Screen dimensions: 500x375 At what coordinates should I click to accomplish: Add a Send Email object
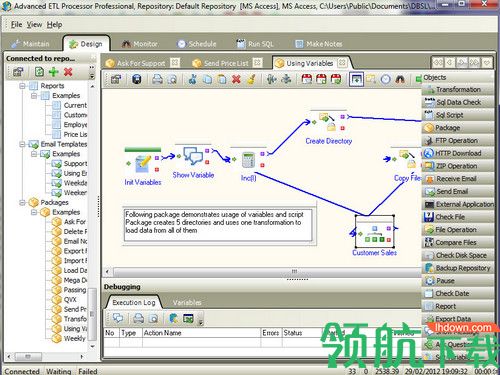point(458,191)
